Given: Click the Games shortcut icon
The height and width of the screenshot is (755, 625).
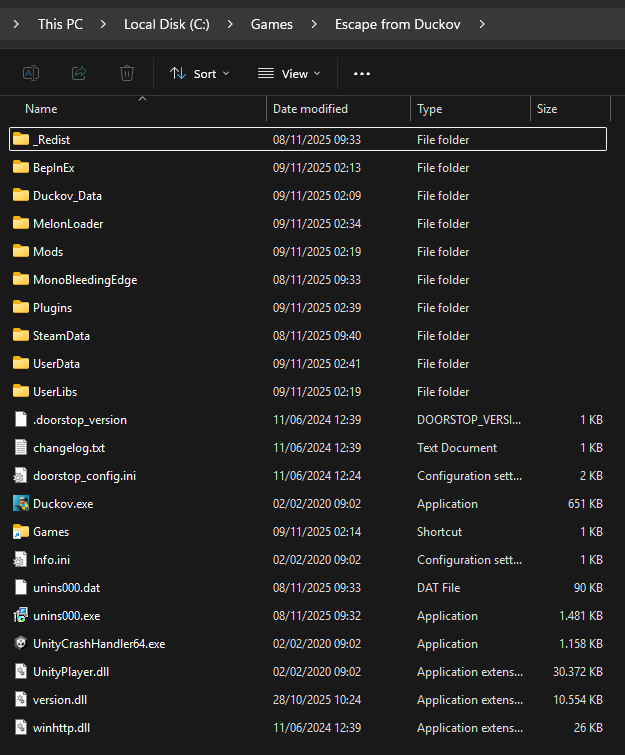Looking at the screenshot, I should (x=21, y=532).
